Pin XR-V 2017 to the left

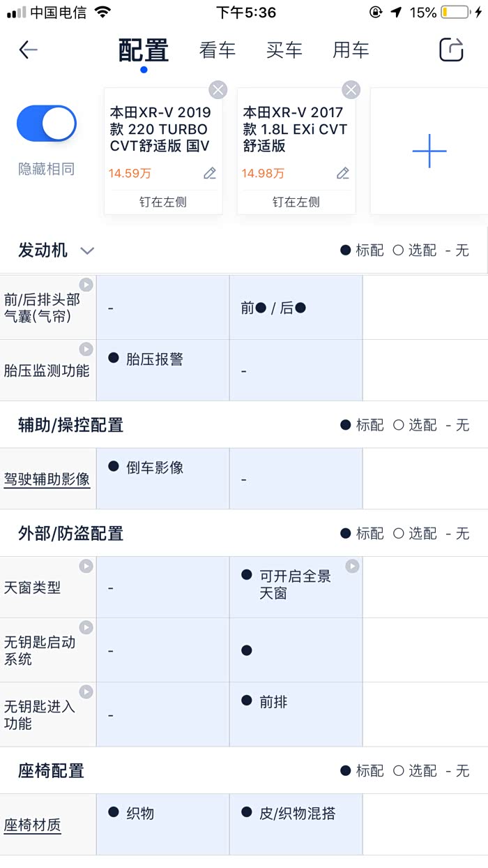(x=296, y=202)
